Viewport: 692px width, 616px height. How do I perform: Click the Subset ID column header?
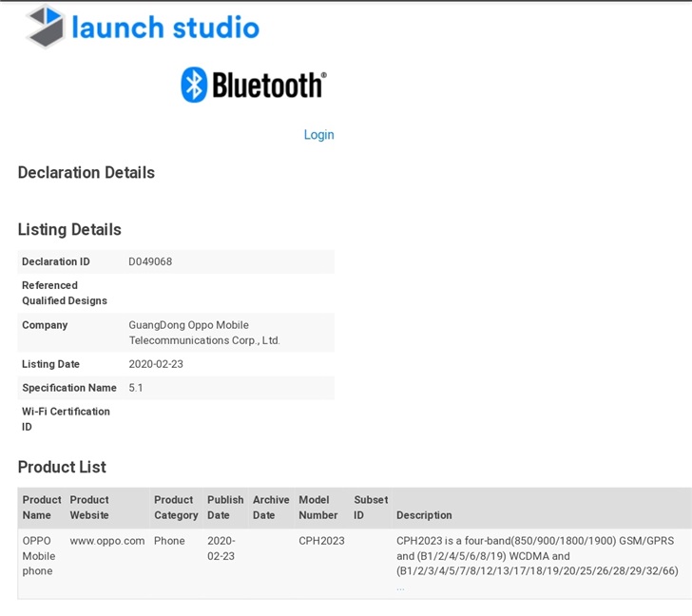point(371,508)
